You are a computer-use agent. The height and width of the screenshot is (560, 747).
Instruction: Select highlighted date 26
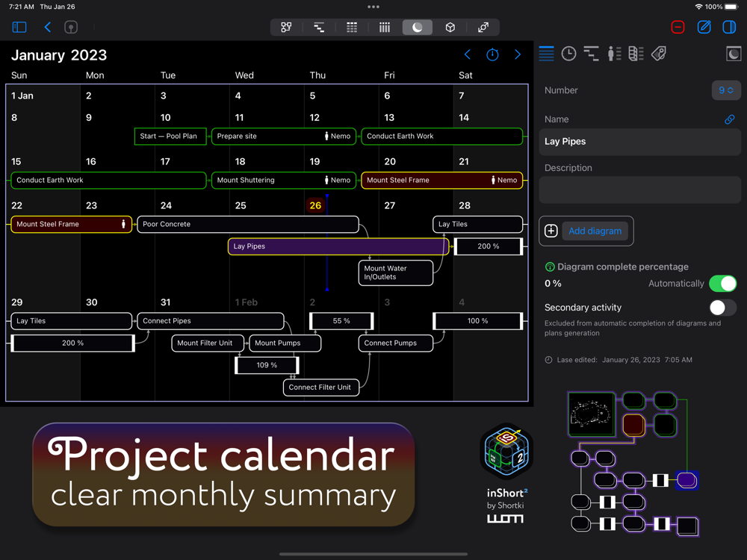tap(315, 205)
